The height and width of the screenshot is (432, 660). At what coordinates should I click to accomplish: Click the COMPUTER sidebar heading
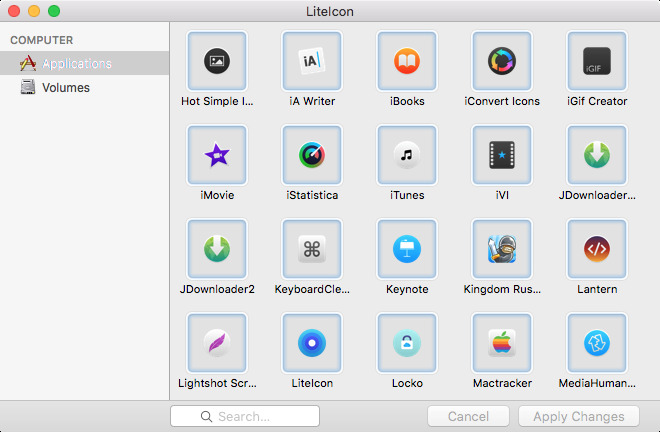[42, 40]
